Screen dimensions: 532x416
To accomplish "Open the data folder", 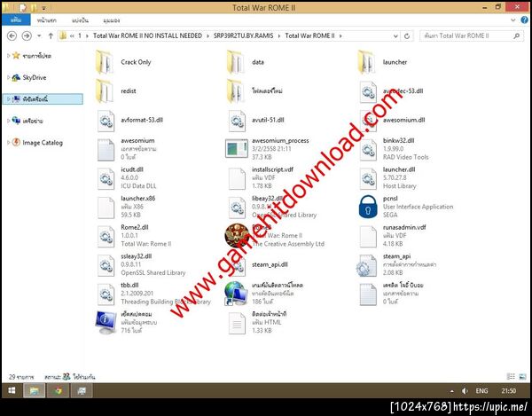I will [x=235, y=62].
